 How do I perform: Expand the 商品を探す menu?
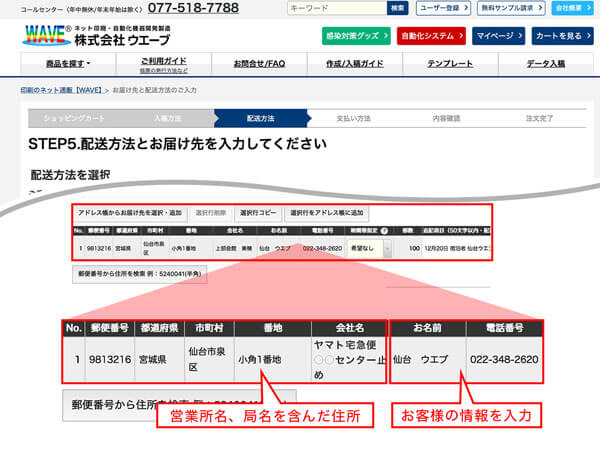click(x=69, y=63)
